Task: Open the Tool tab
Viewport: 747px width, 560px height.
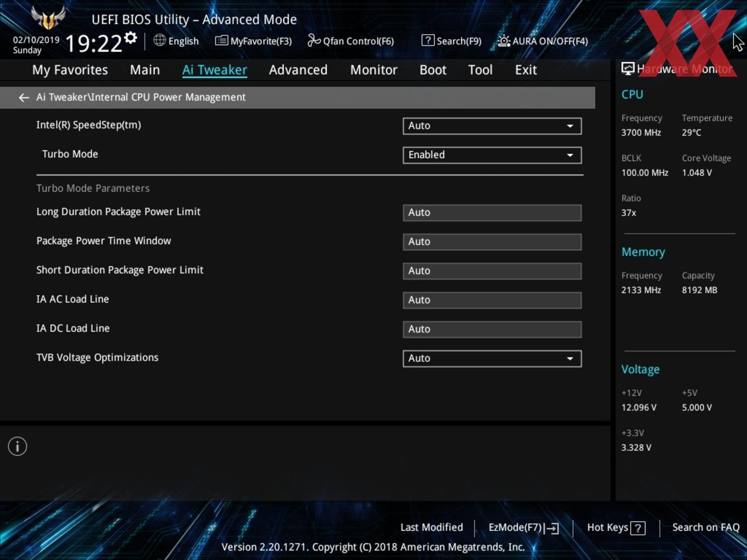Action: point(480,70)
